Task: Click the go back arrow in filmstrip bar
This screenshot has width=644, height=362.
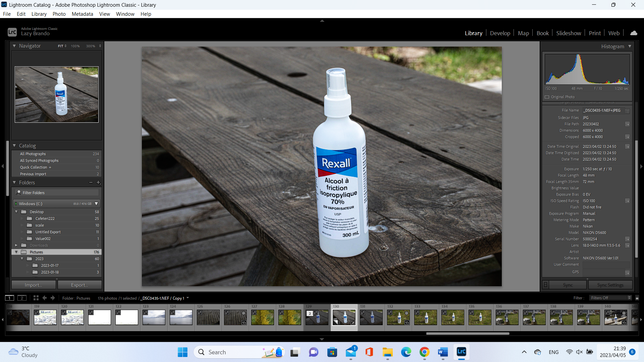Action: tap(45, 298)
